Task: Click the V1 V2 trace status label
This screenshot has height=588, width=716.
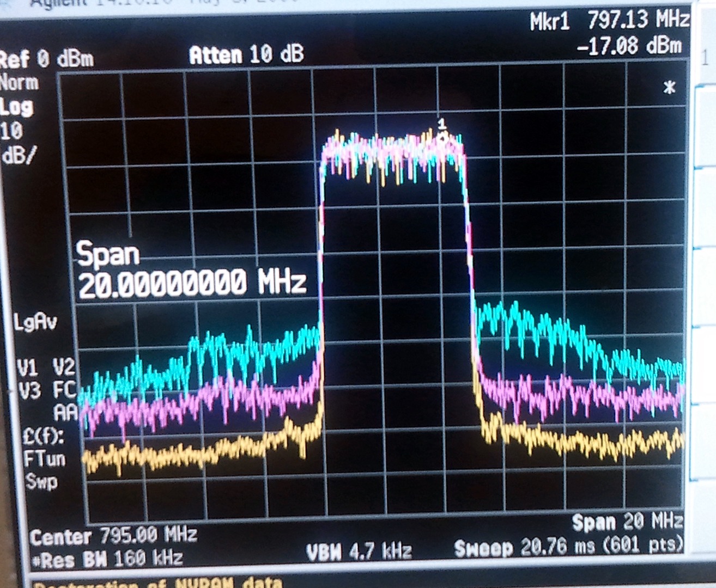Action: pyautogui.click(x=46, y=367)
